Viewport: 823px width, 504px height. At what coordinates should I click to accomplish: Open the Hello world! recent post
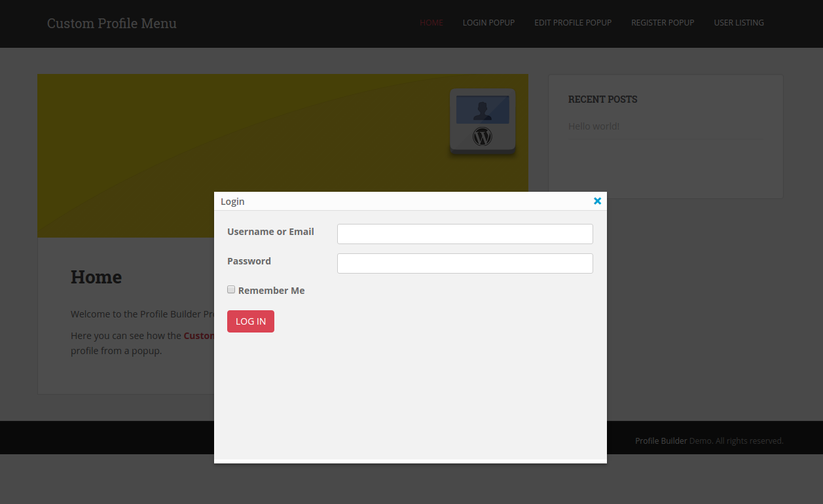click(594, 126)
